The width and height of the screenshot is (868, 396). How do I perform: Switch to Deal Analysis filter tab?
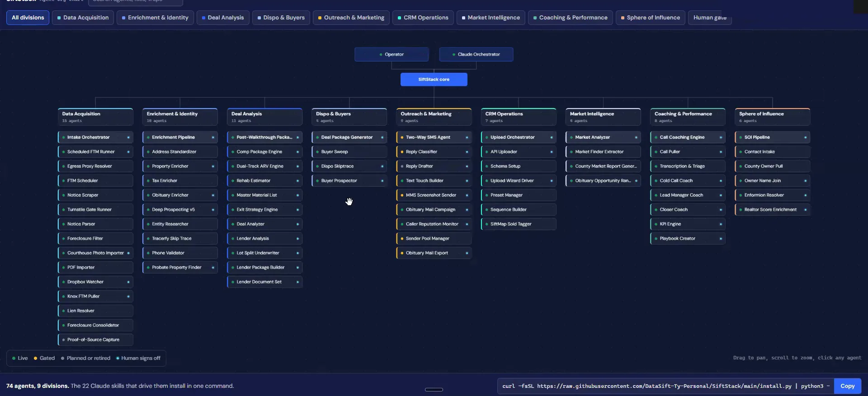tap(223, 18)
